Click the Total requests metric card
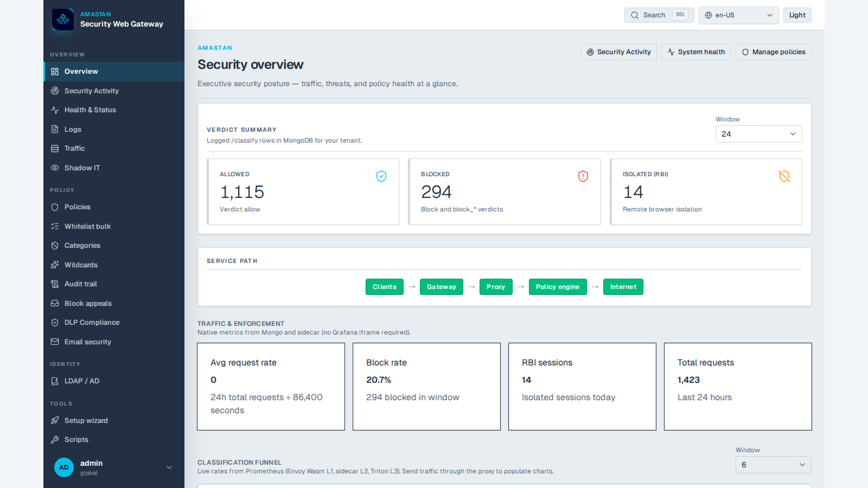Screen dimensions: 868x488 coord(738,386)
